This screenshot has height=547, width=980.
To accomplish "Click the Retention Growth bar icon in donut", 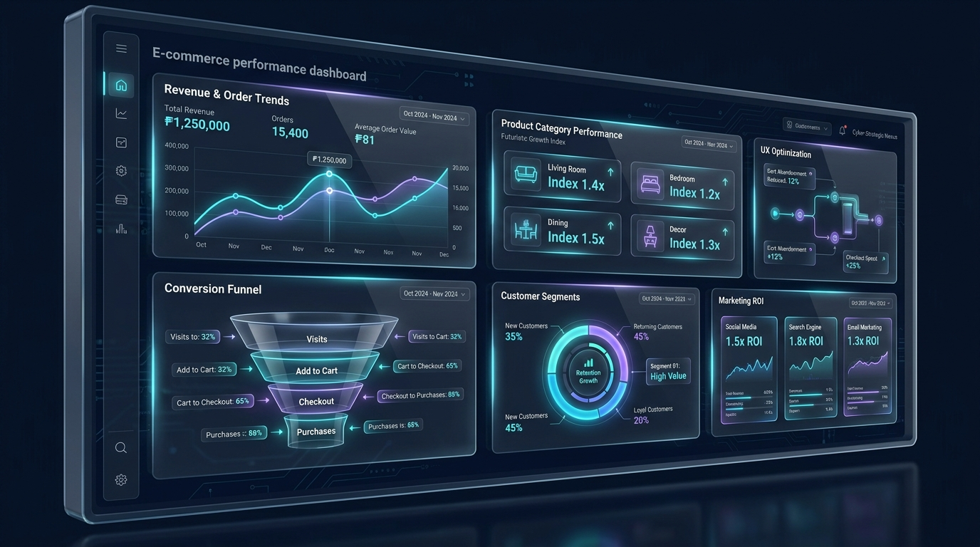I will pos(588,363).
